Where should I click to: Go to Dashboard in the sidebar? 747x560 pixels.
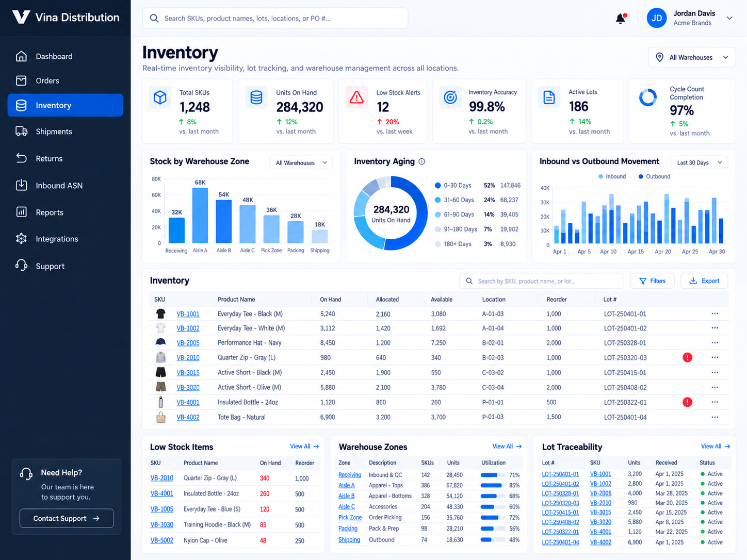pos(66,56)
